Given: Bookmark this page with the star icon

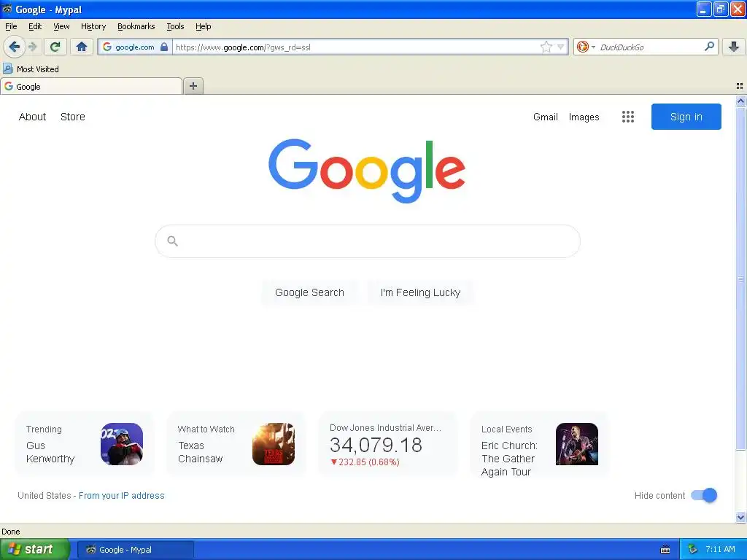Looking at the screenshot, I should pyautogui.click(x=546, y=47).
